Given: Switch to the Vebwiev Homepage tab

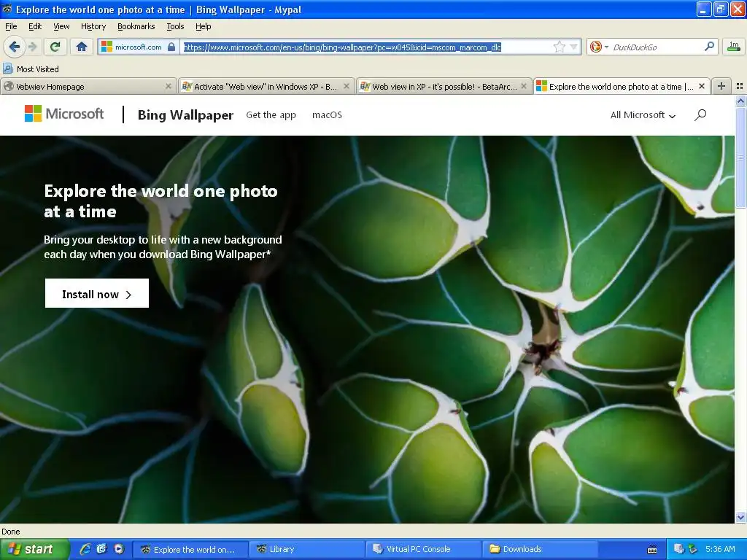Looking at the screenshot, I should pyautogui.click(x=88, y=87).
